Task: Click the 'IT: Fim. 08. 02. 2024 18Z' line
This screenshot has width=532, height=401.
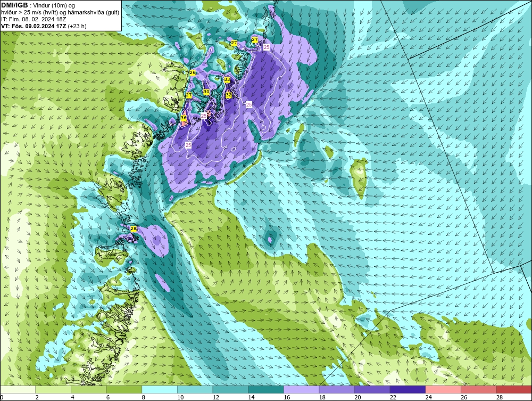Action: tap(34, 19)
